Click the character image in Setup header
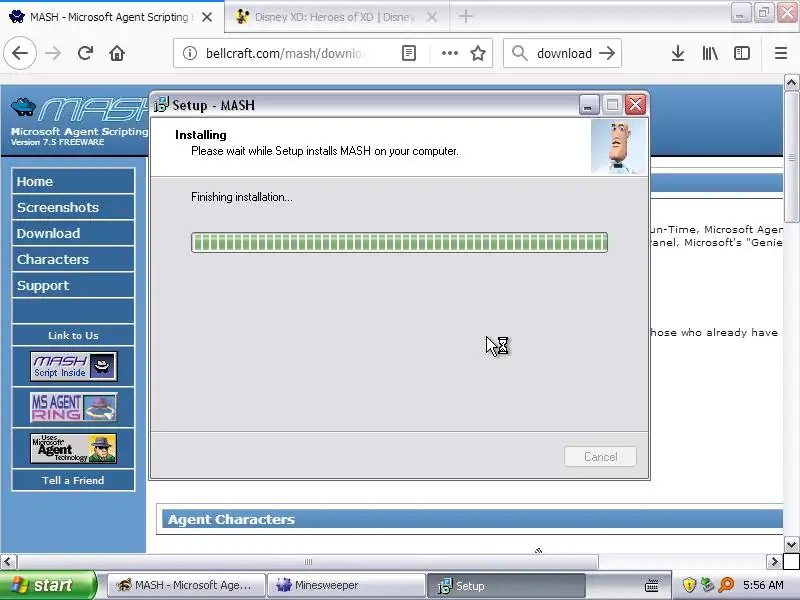 619,147
